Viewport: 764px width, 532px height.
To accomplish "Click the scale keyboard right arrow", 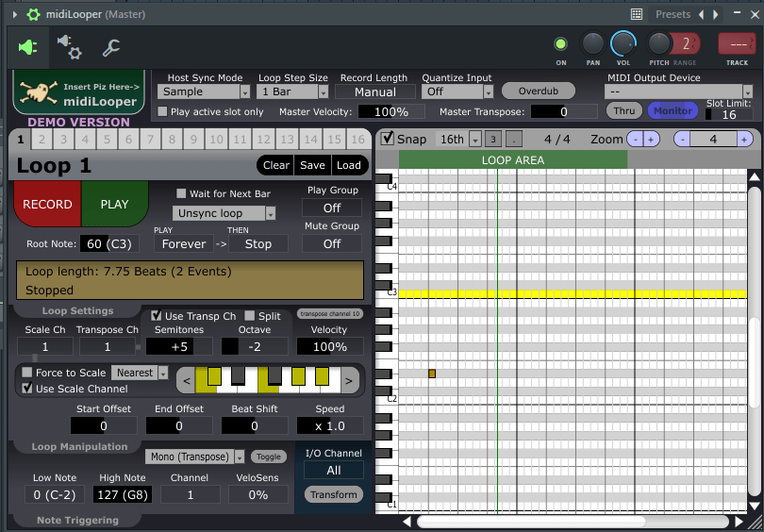I will point(350,380).
